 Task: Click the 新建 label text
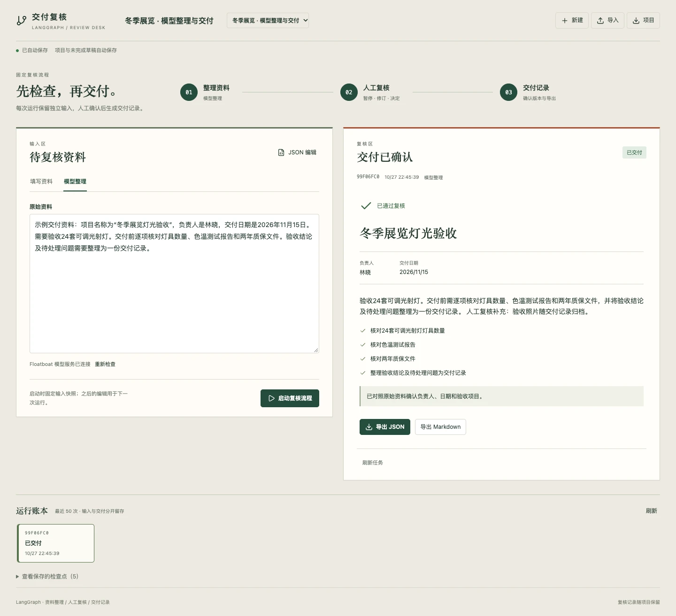click(x=577, y=21)
